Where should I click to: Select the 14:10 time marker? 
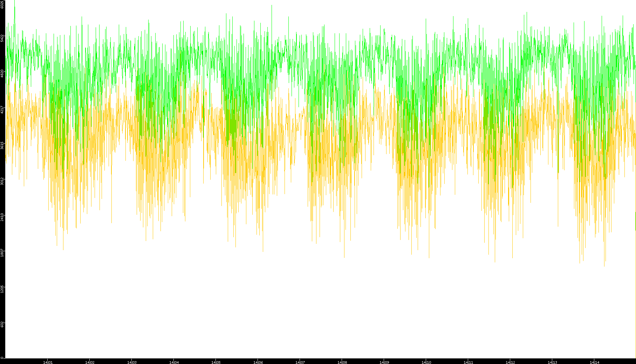click(426, 362)
